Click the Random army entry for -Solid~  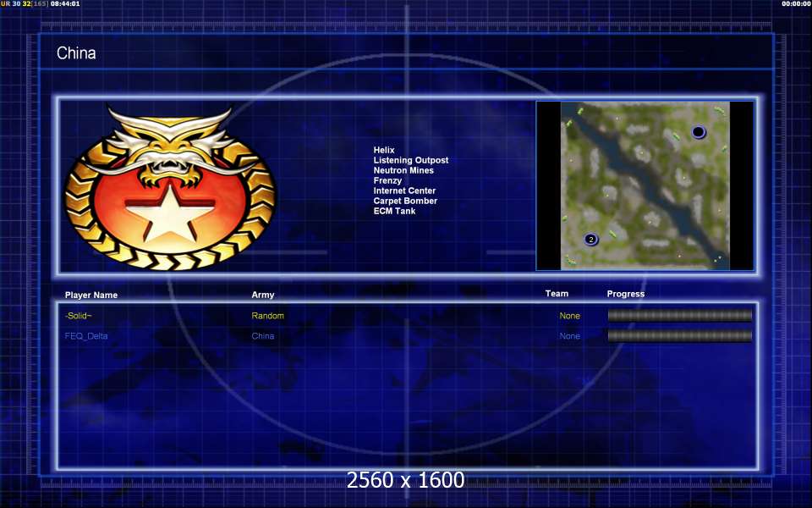point(268,316)
